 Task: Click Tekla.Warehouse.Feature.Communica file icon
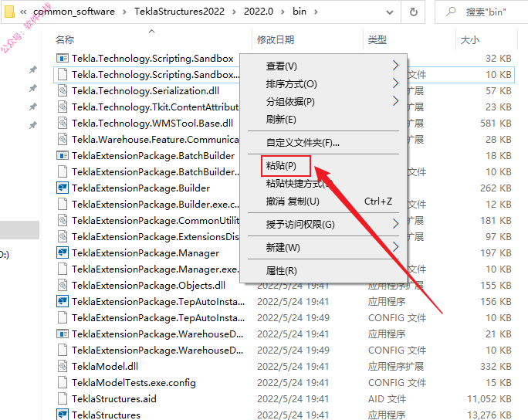pos(63,139)
